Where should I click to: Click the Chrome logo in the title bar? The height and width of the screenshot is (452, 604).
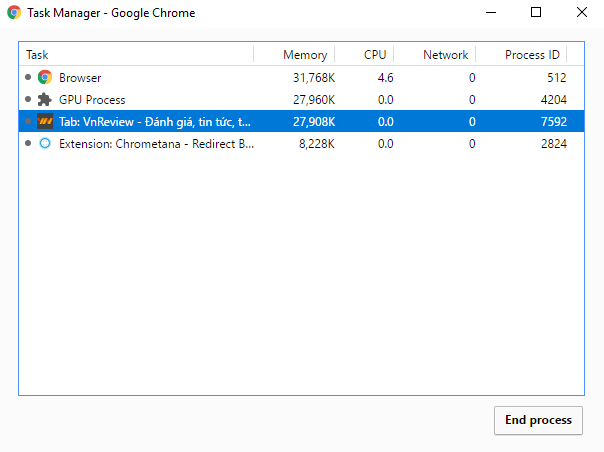[14, 13]
